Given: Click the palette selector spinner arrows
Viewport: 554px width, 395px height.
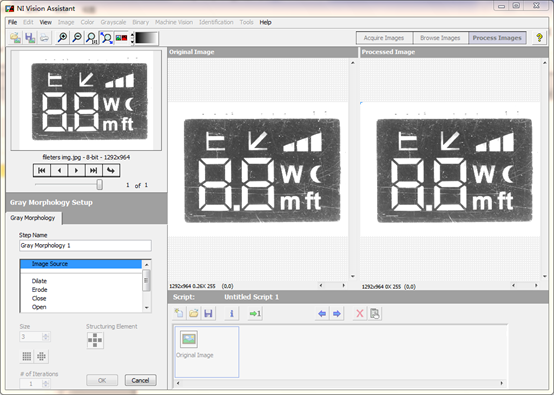Looking at the screenshot, I should coord(132,38).
